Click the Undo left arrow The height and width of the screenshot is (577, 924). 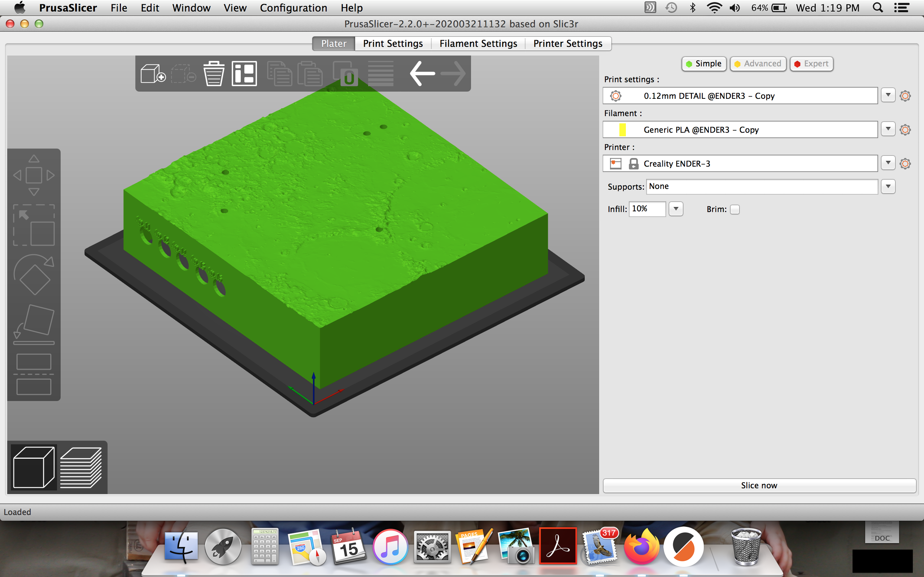tap(422, 73)
